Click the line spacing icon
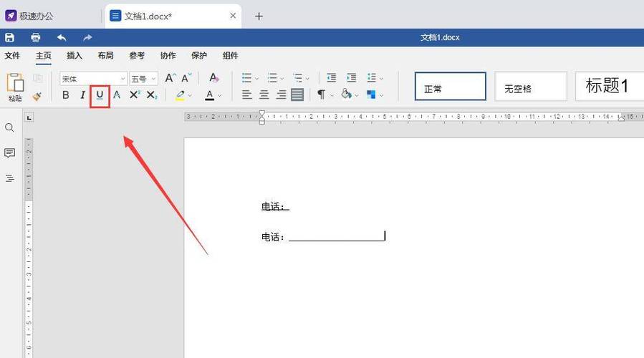The image size is (644, 358). [x=372, y=77]
